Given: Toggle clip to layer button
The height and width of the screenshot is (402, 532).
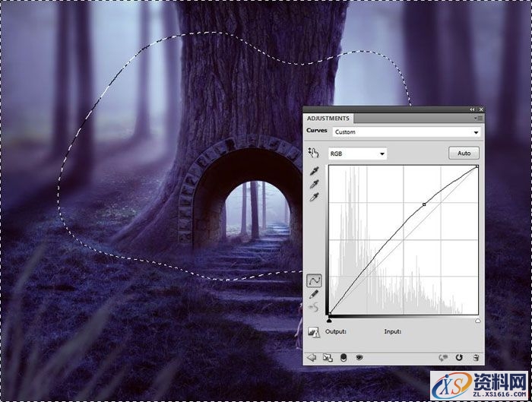Looking at the screenshot, I should pyautogui.click(x=343, y=356).
